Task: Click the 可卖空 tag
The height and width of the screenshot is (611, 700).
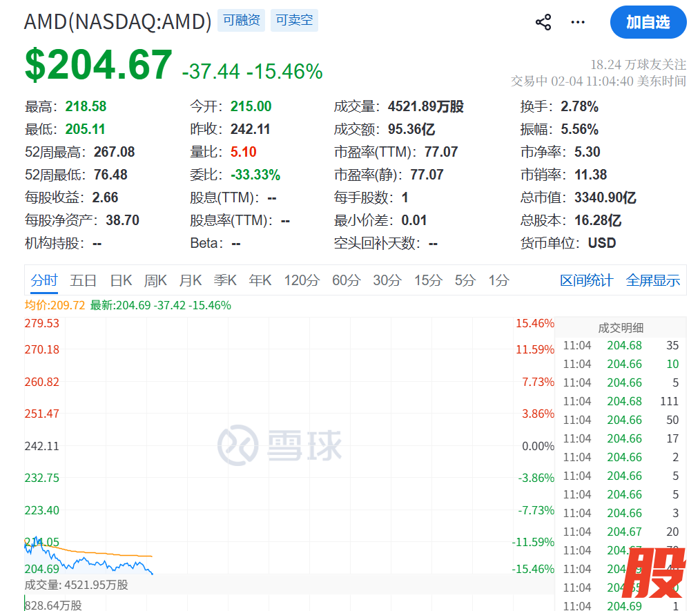Action: 294,21
